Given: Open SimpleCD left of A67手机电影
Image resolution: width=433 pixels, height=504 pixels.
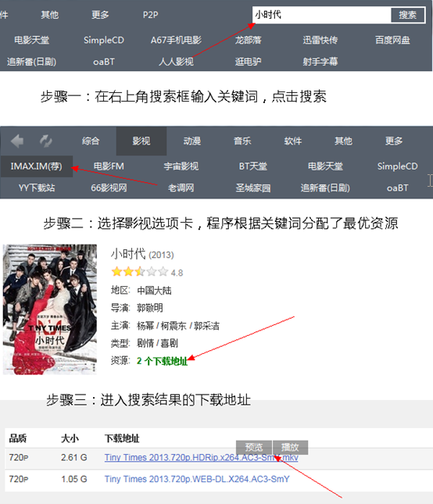Looking at the screenshot, I should pyautogui.click(x=104, y=40).
